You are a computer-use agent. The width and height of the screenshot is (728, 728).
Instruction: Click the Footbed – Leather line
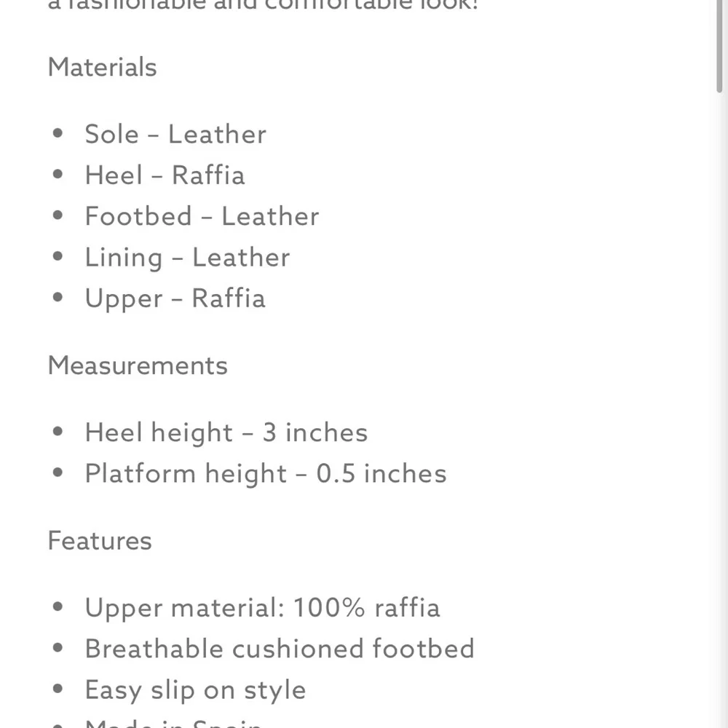point(202,216)
